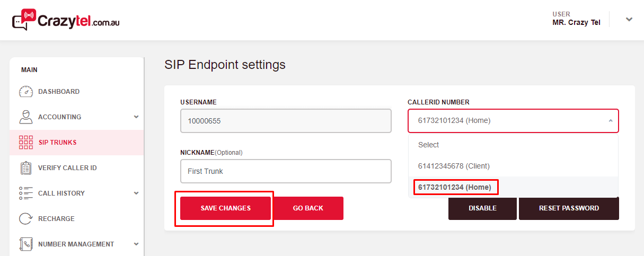
Task: Pick the blank Select option
Action: tap(429, 145)
